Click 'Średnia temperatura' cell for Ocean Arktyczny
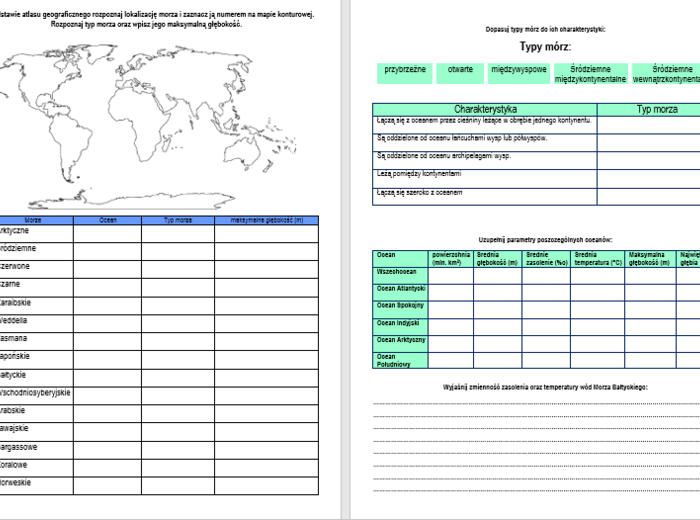This screenshot has height=520, width=700. tap(598, 342)
